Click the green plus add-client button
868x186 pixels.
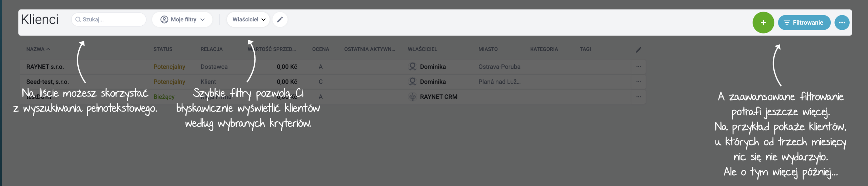click(763, 23)
